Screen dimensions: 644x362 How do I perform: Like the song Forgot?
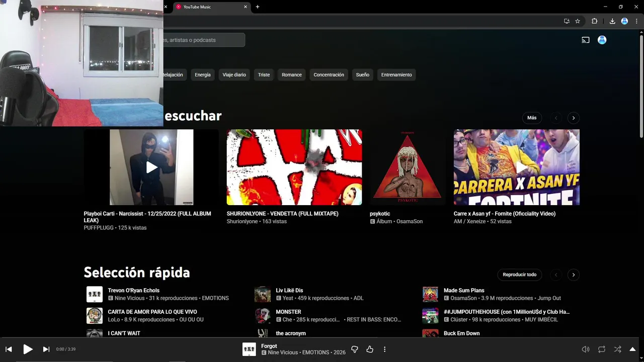(x=370, y=349)
